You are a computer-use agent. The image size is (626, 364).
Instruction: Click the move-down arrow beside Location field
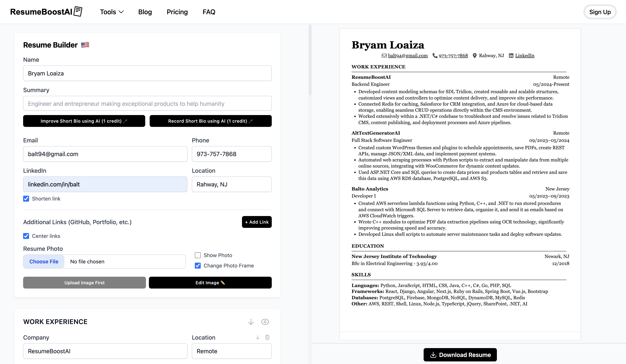click(258, 337)
